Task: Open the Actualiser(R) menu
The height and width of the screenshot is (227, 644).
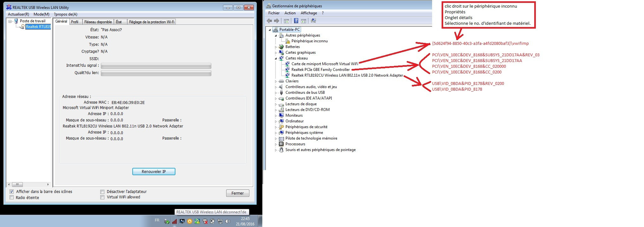Action: coord(18,14)
